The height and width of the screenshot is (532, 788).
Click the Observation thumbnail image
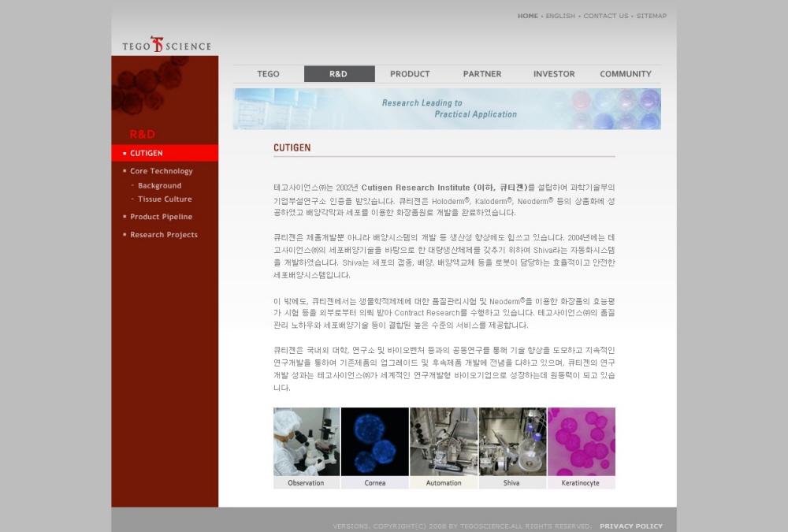point(307,442)
